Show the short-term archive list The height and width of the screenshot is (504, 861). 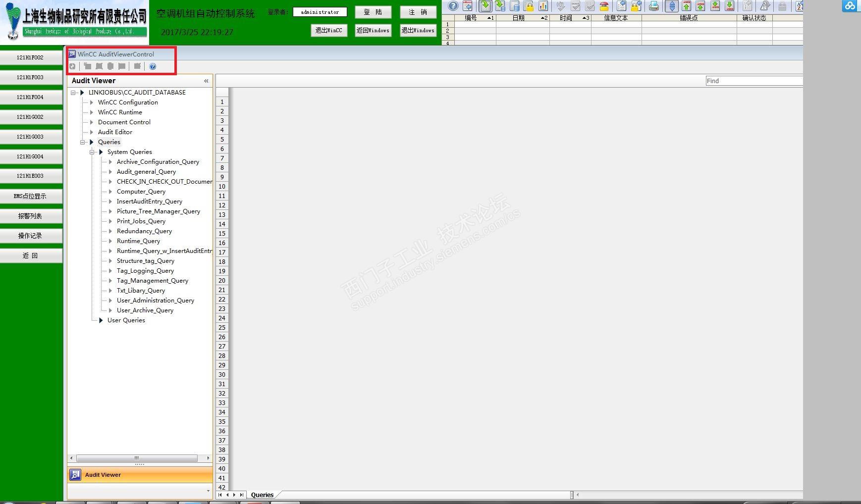coord(500,6)
